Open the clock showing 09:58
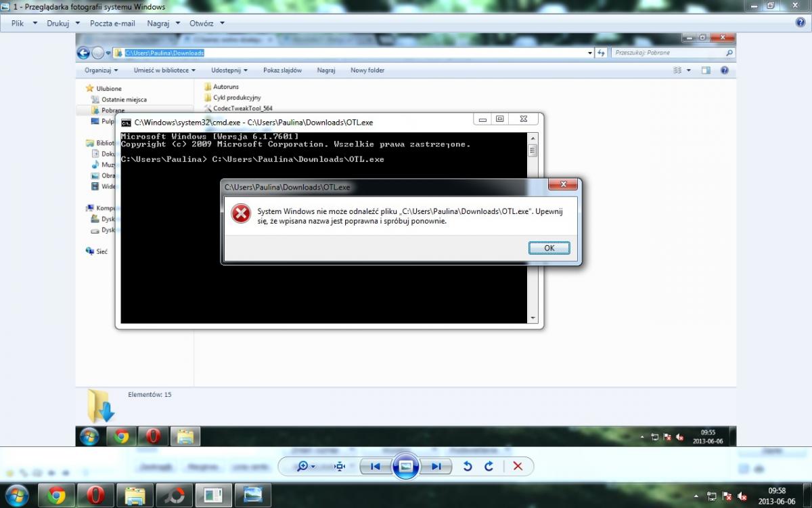 click(777, 495)
